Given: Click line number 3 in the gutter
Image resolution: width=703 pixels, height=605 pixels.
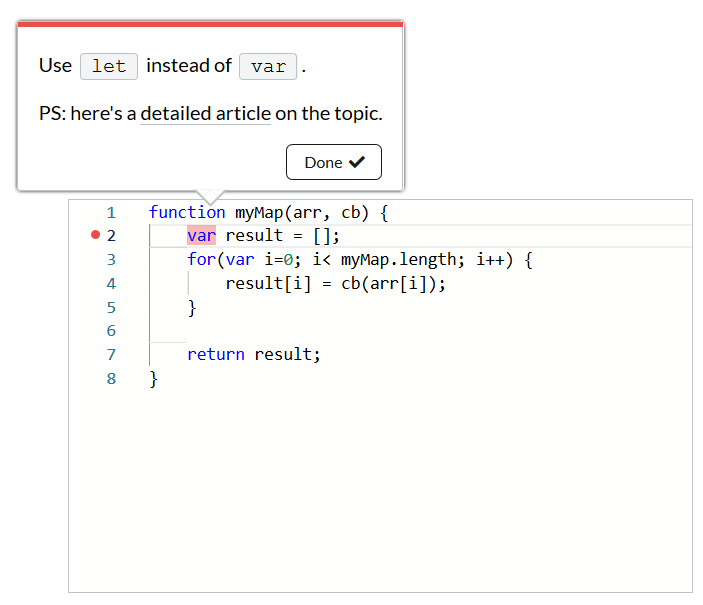Looking at the screenshot, I should [x=111, y=260].
